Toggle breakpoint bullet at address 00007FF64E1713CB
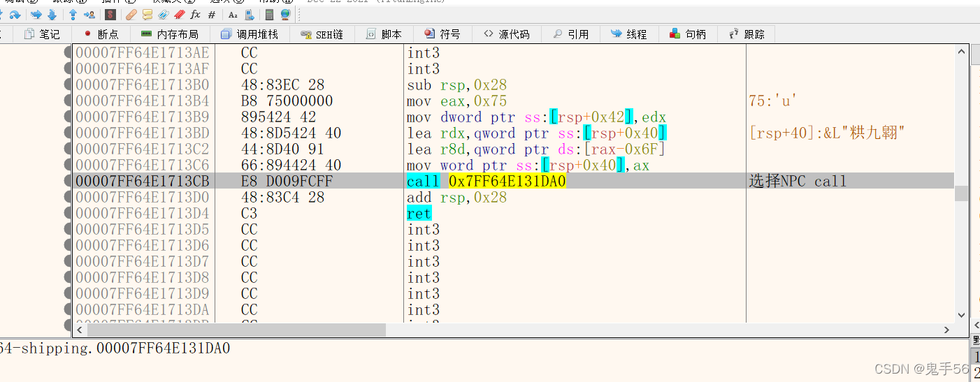The height and width of the screenshot is (382, 980). [x=68, y=182]
